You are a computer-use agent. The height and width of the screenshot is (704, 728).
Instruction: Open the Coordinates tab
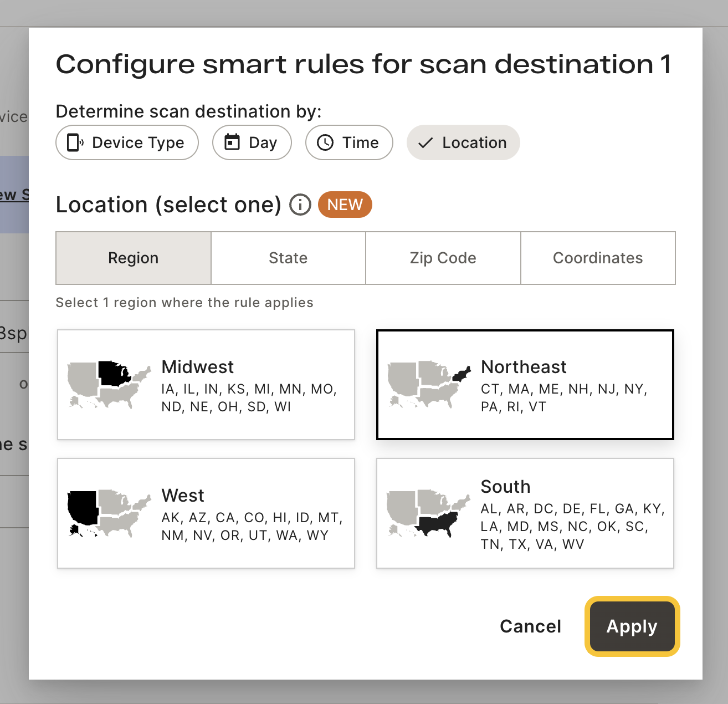point(598,258)
